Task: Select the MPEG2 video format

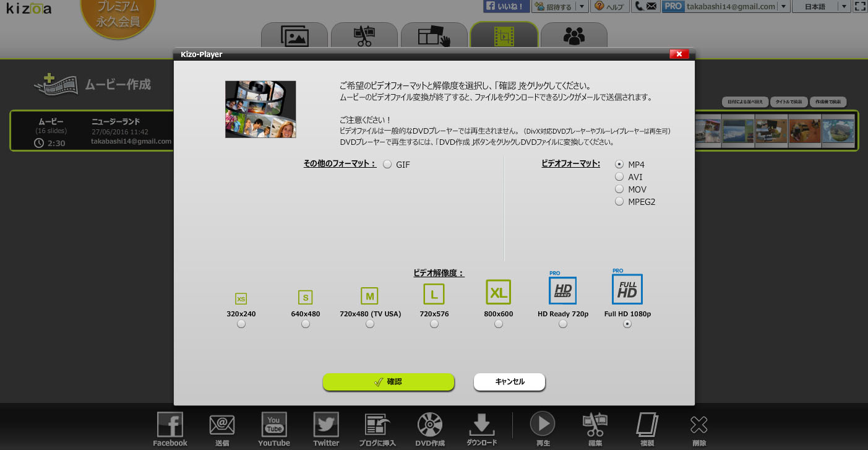Action: (619, 202)
